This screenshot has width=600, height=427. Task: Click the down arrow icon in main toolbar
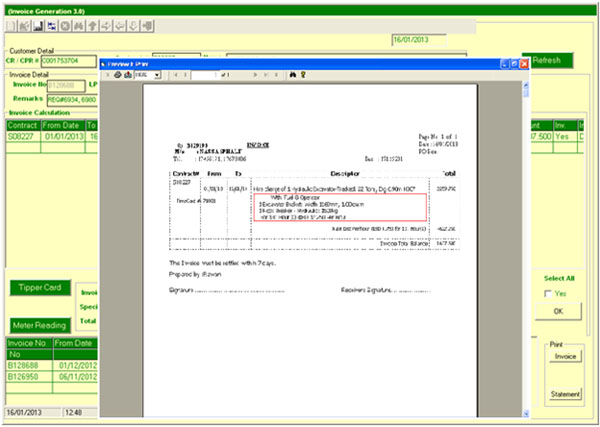coord(134,26)
